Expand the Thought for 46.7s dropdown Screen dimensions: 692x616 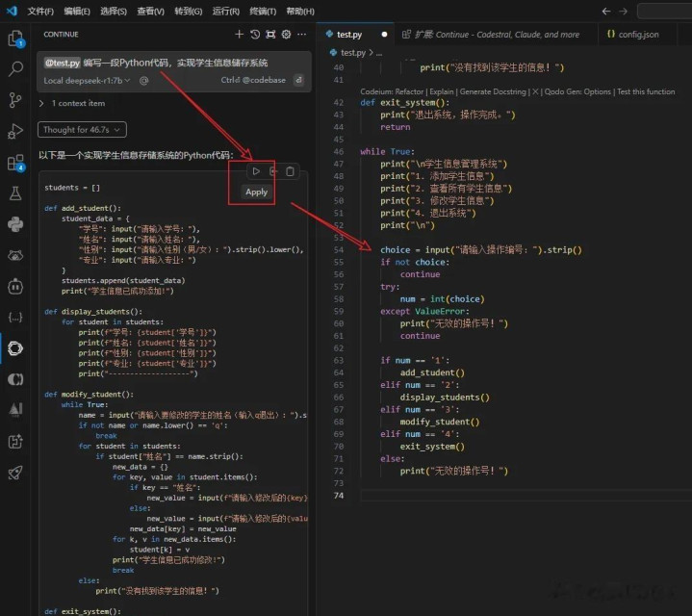tap(82, 129)
